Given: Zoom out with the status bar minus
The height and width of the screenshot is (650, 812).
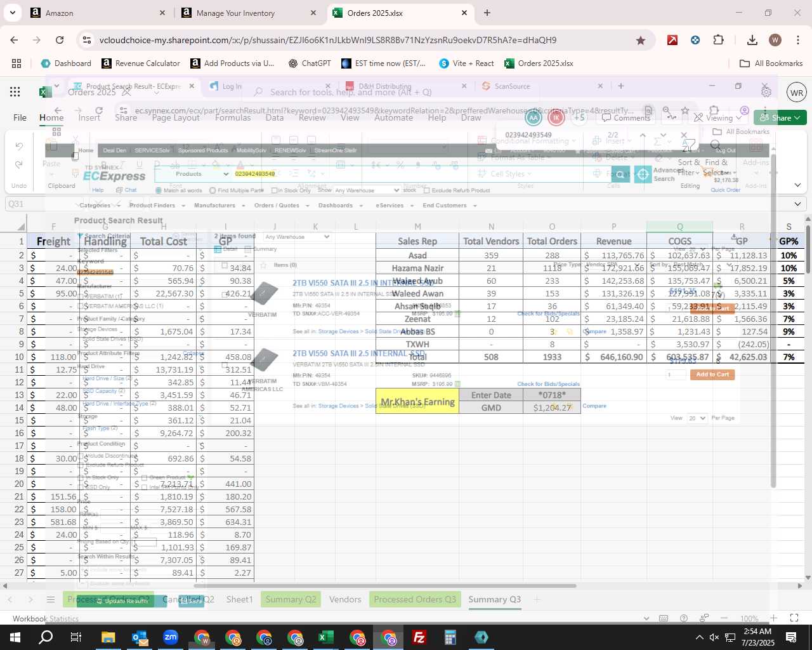Looking at the screenshot, I should pos(724,618).
